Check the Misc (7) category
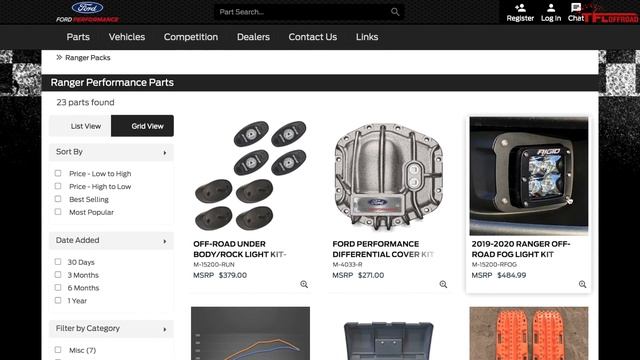Viewport: 640px width, 360px height. tap(58, 350)
